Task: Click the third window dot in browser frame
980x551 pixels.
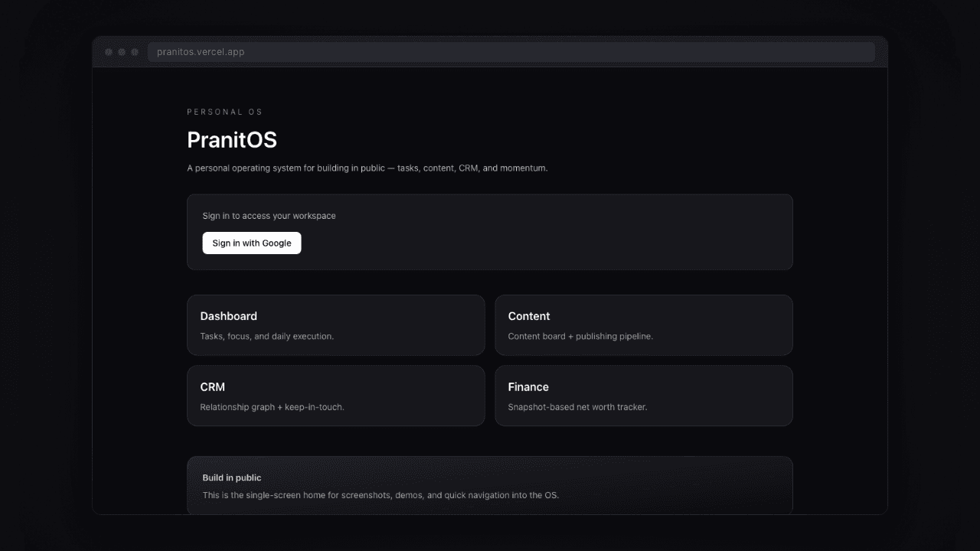Action: tap(135, 52)
